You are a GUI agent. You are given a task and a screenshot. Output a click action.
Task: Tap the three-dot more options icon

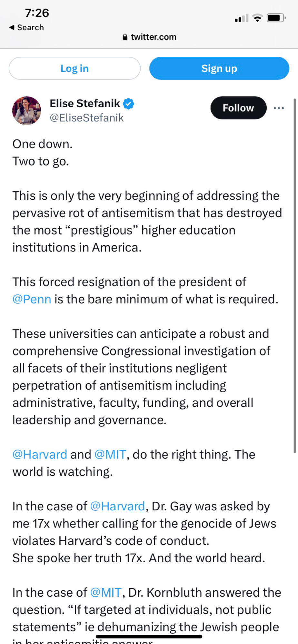tap(279, 108)
